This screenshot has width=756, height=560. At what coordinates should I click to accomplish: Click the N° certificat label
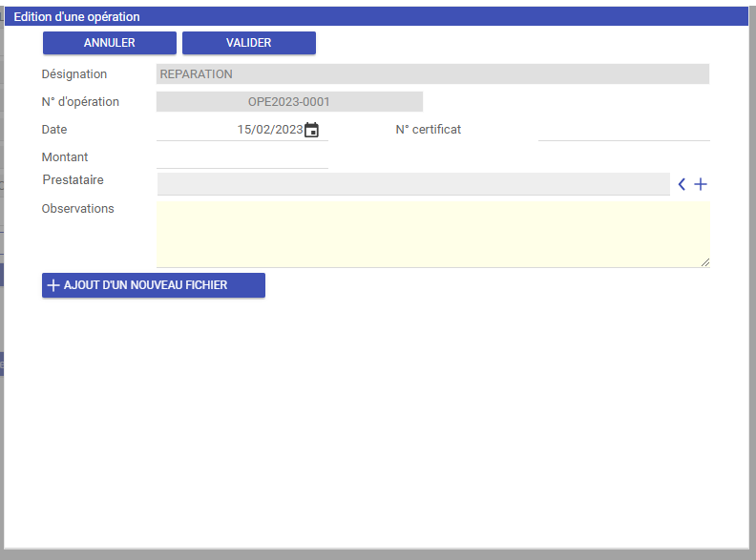(429, 130)
